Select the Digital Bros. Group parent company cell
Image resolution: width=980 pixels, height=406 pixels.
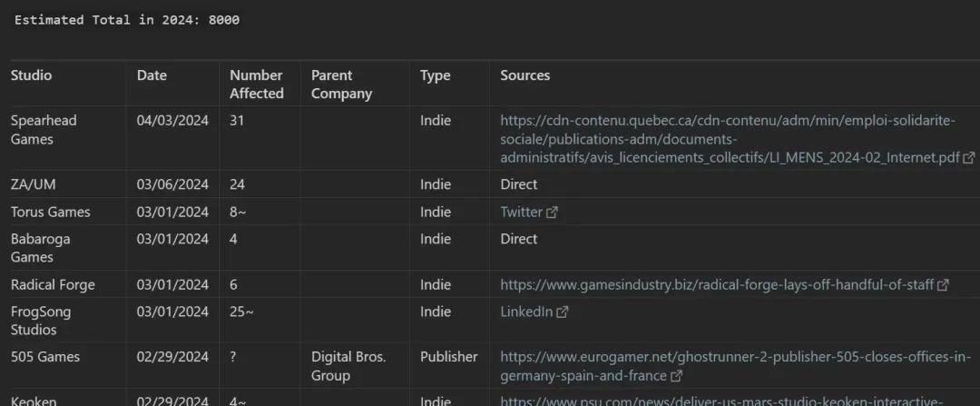point(348,366)
